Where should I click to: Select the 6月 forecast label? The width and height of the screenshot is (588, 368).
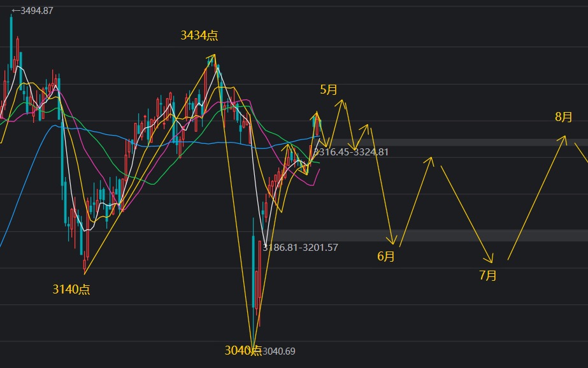pos(386,257)
